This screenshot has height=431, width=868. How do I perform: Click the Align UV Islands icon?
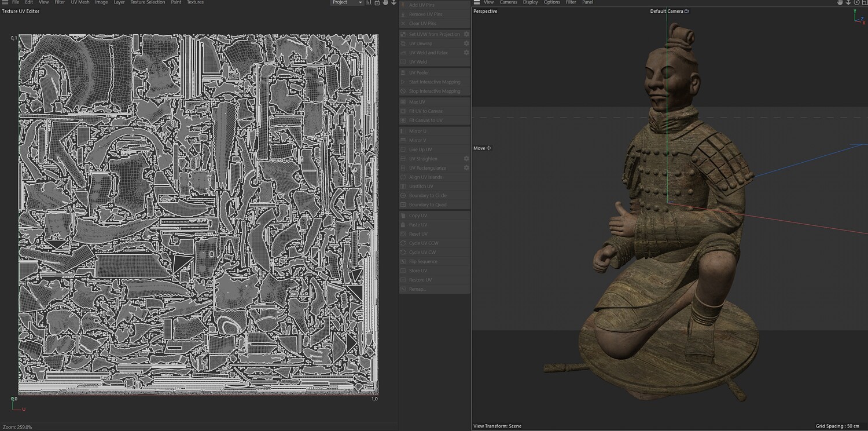(403, 177)
